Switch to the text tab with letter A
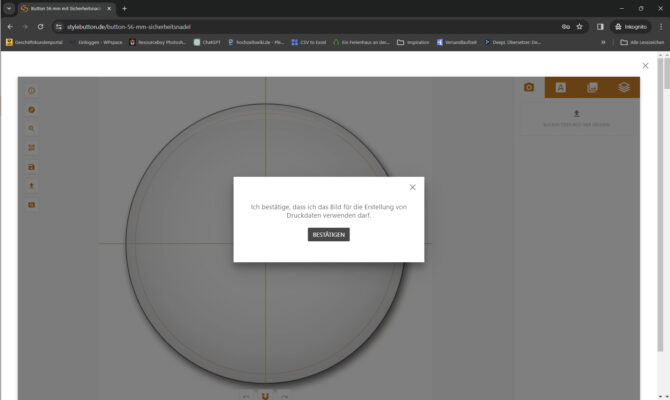Image resolution: width=670 pixels, height=400 pixels. (561, 87)
